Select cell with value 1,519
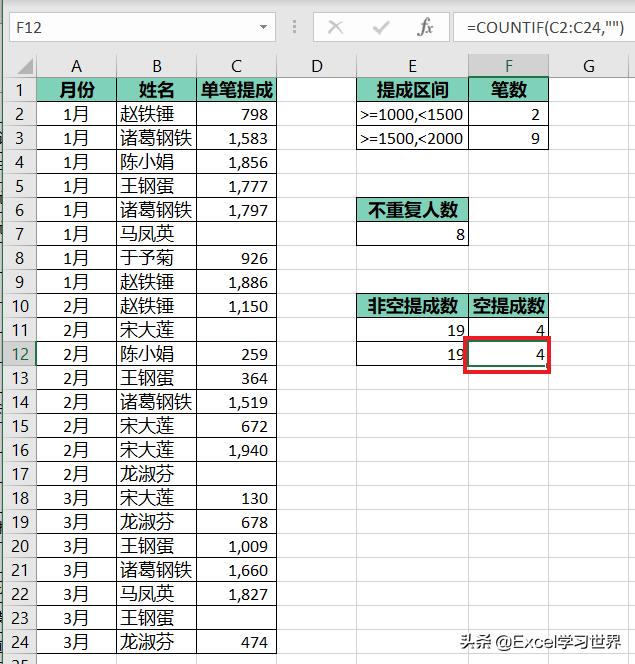 pos(236,402)
